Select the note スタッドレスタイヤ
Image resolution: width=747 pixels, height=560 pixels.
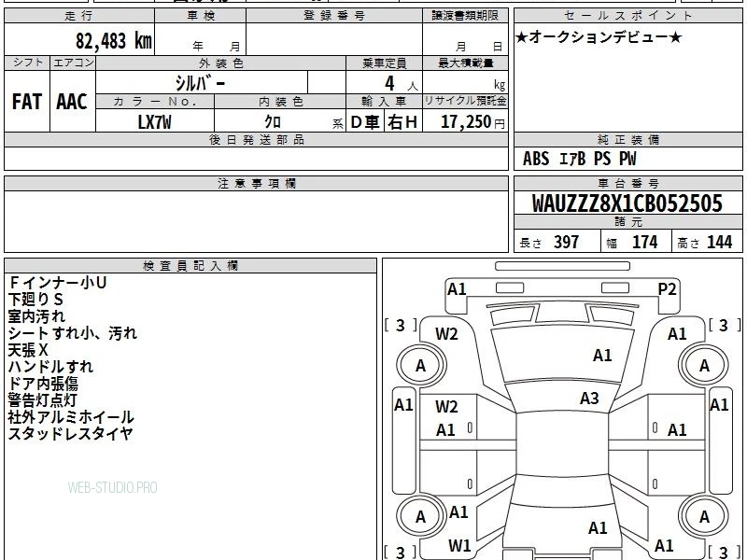[71, 433]
